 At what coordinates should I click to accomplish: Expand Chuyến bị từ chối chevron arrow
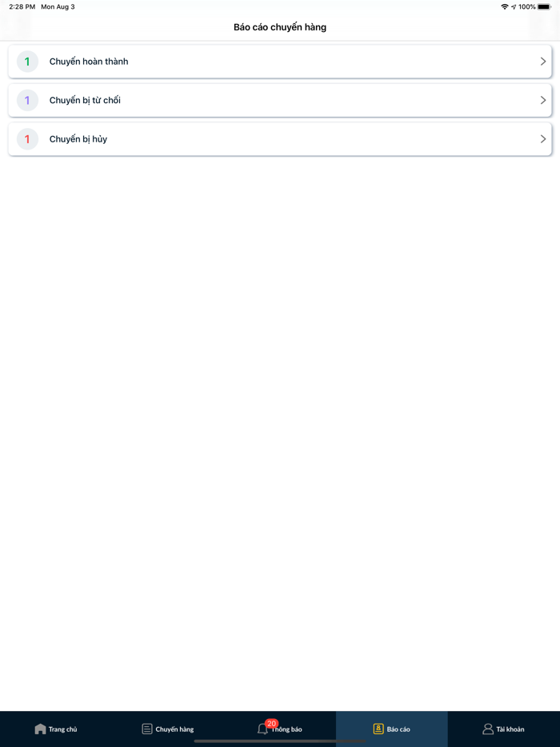[543, 101]
